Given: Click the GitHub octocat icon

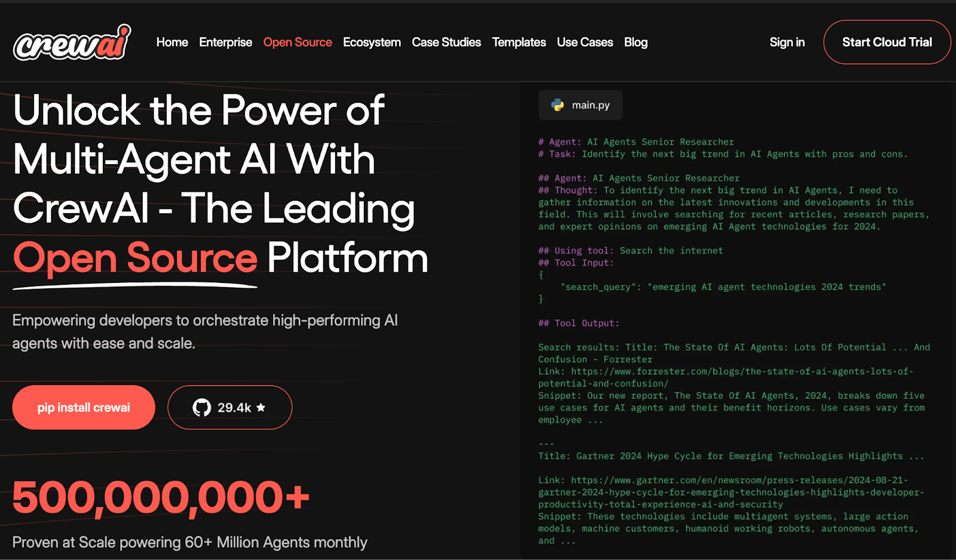Looking at the screenshot, I should pyautogui.click(x=202, y=408).
